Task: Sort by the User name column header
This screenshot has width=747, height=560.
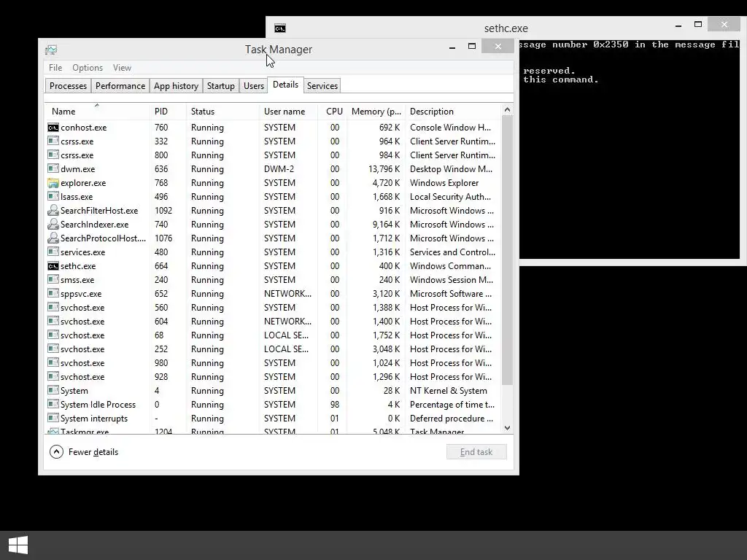Action: (x=289, y=112)
